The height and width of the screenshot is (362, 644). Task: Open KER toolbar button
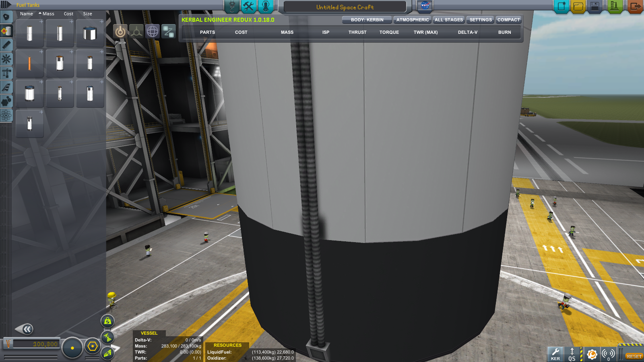click(x=555, y=354)
